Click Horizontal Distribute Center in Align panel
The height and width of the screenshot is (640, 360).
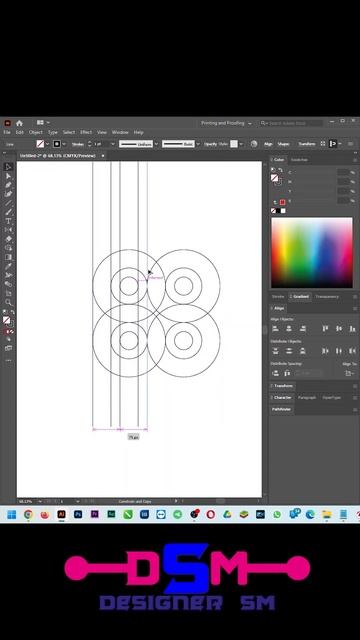pos(339,351)
